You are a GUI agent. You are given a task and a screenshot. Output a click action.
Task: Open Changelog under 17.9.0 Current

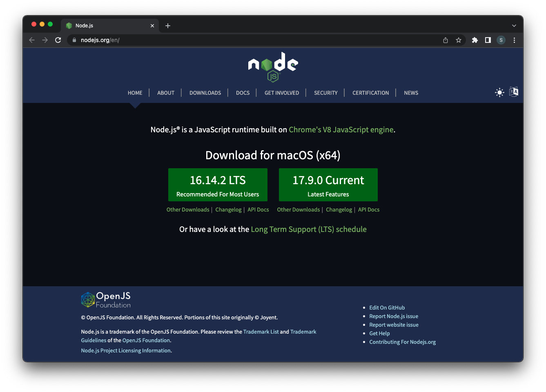(339, 209)
